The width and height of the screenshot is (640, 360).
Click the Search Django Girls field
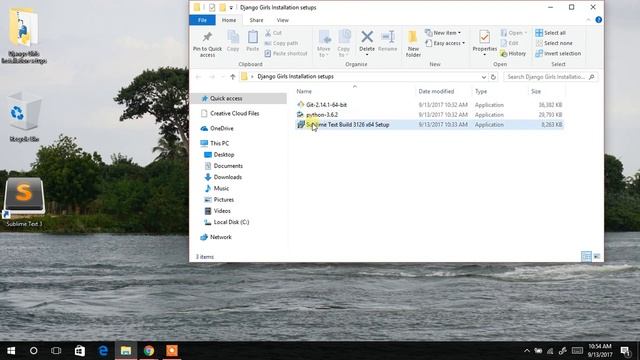pyautogui.click(x=551, y=77)
